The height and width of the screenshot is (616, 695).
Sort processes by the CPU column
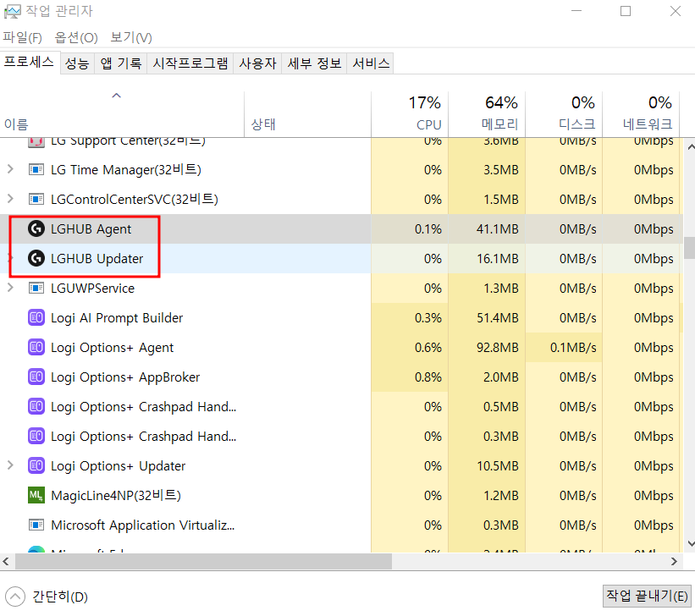point(427,113)
